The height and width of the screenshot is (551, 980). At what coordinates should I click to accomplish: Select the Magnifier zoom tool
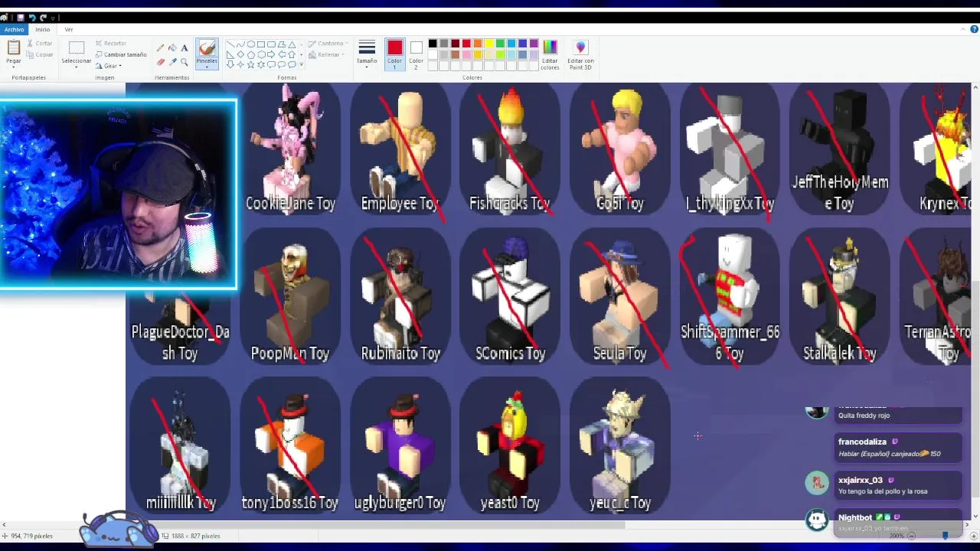pyautogui.click(x=185, y=62)
